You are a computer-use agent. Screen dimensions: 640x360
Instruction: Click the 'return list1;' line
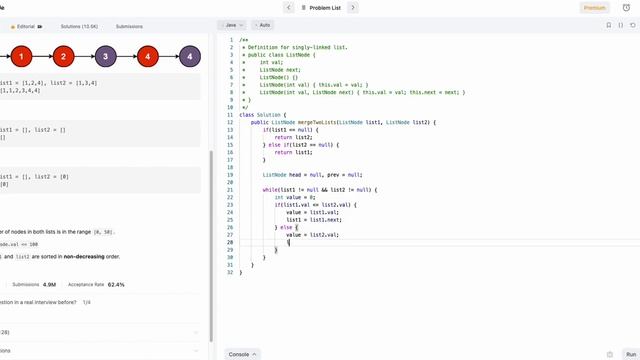click(293, 153)
